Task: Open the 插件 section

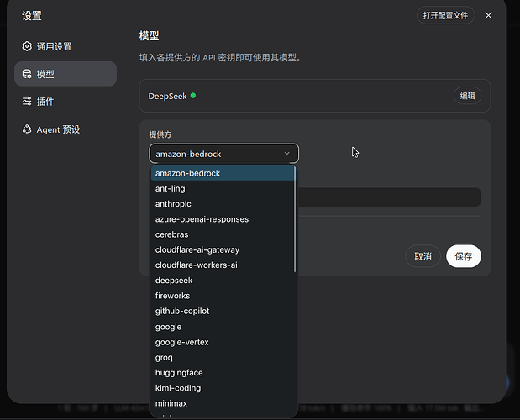Action: 66,102
